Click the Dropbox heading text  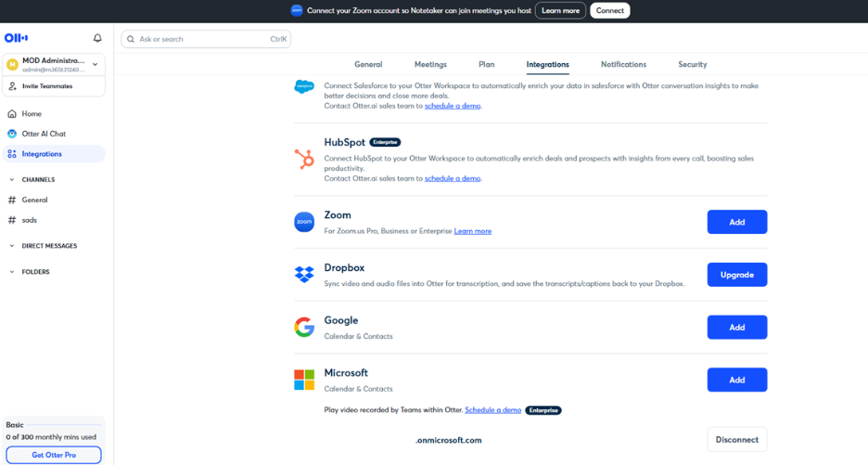coord(344,267)
